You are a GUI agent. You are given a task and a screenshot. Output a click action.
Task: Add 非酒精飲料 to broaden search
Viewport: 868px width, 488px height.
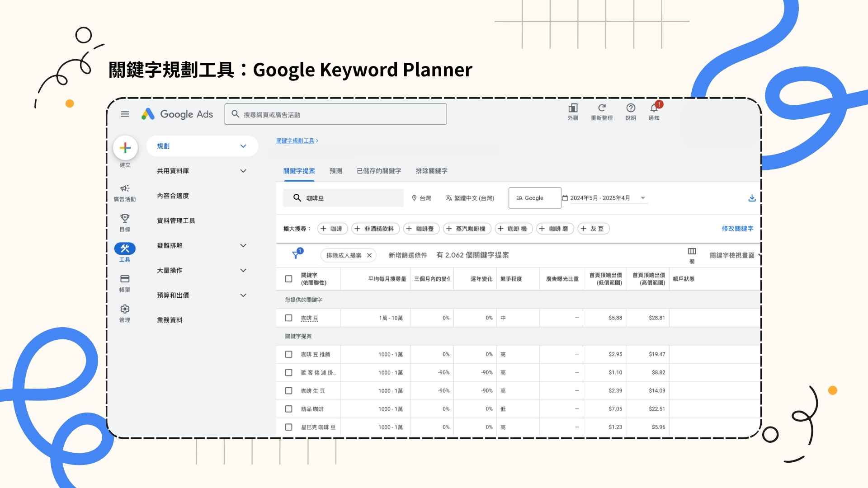tap(376, 229)
